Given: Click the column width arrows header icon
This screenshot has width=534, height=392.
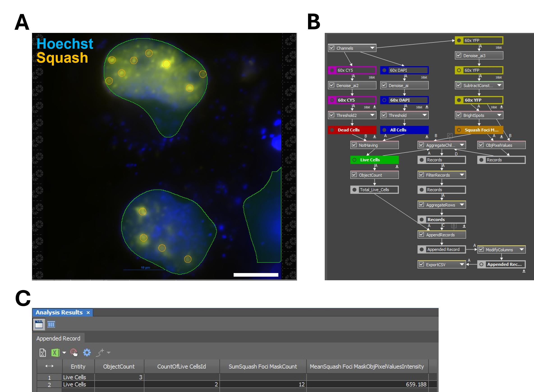Looking at the screenshot, I should (49, 366).
